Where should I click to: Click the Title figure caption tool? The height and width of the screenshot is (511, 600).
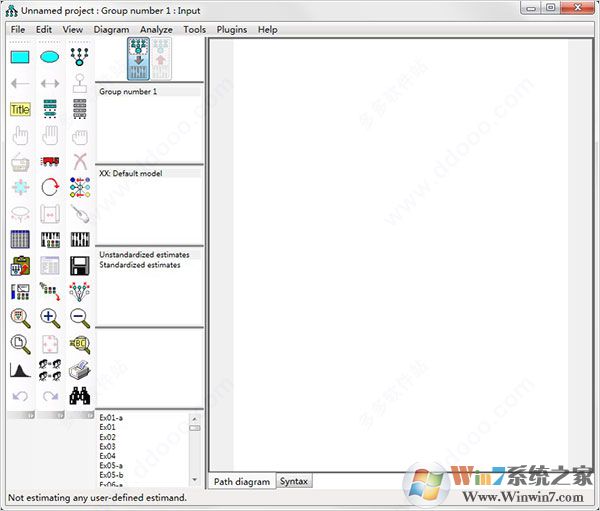click(20, 109)
